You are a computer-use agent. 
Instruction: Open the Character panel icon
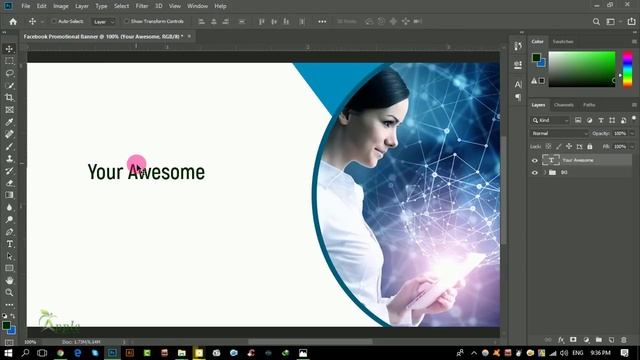[x=518, y=84]
